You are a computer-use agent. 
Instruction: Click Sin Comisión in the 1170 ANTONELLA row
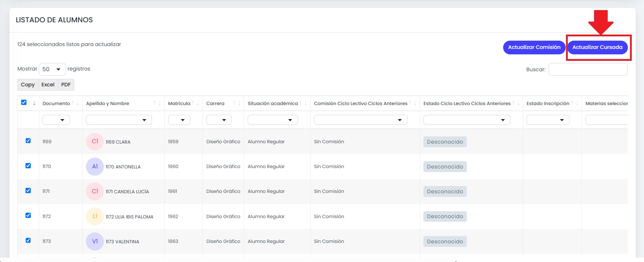(329, 166)
